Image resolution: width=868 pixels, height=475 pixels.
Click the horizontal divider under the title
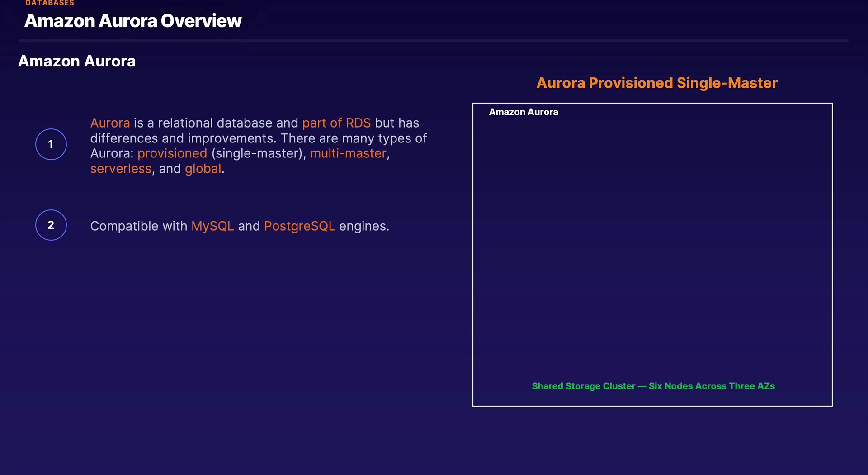[x=434, y=41]
